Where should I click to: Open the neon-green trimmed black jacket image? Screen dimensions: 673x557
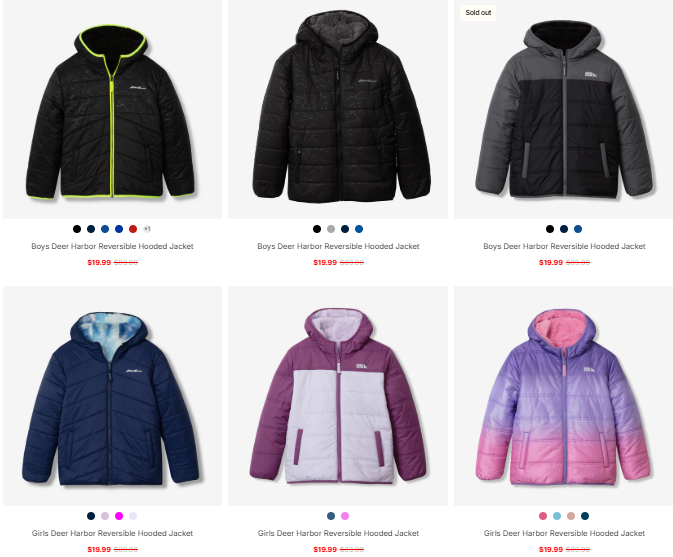pyautogui.click(x=112, y=109)
